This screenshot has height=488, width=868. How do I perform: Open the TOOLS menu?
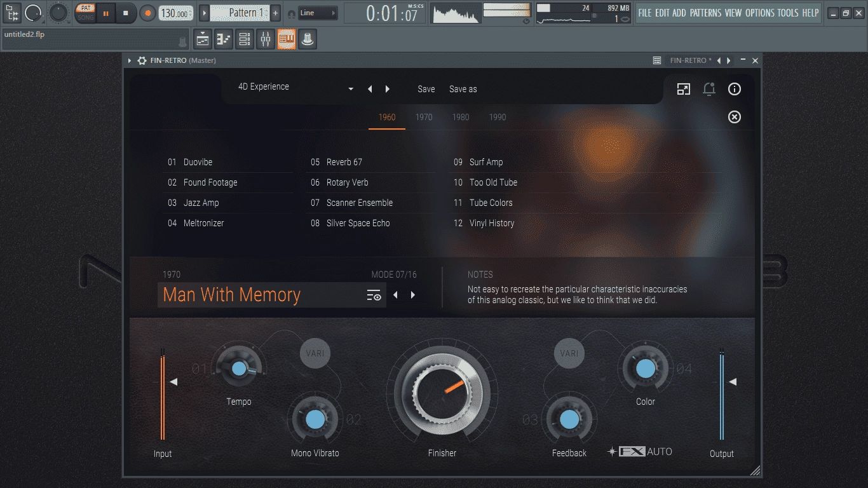788,13
